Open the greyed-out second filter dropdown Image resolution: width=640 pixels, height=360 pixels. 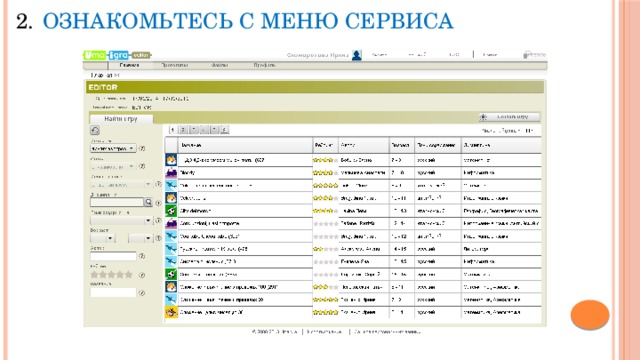pyautogui.click(x=113, y=167)
